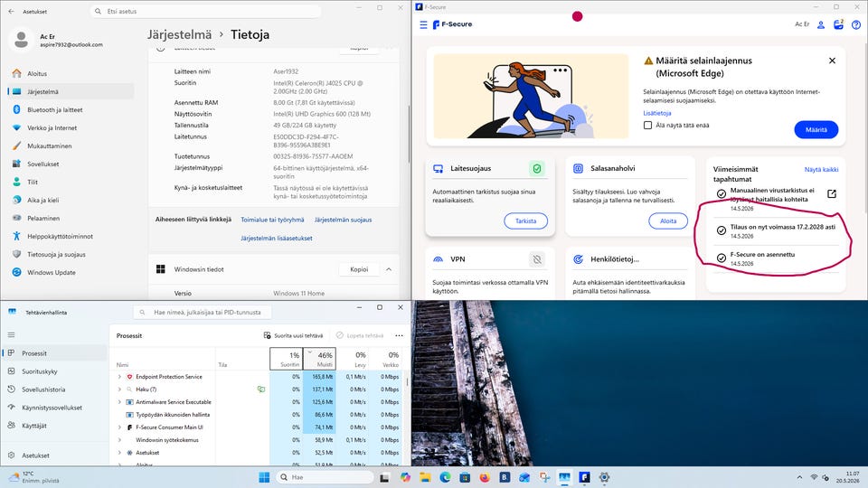Open the F-Secure notifications icon
The image size is (868, 488).
839,24
